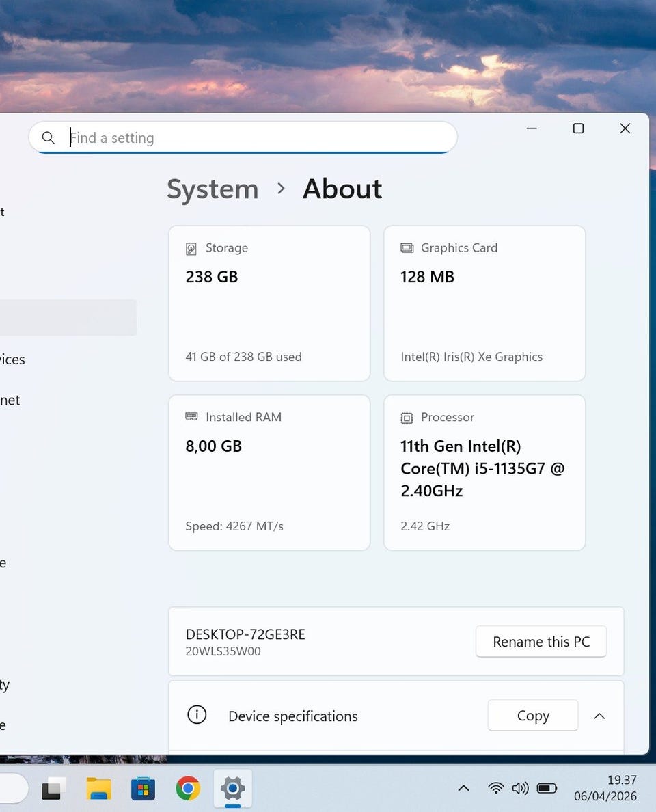Show hidden system tray icons

point(463,788)
